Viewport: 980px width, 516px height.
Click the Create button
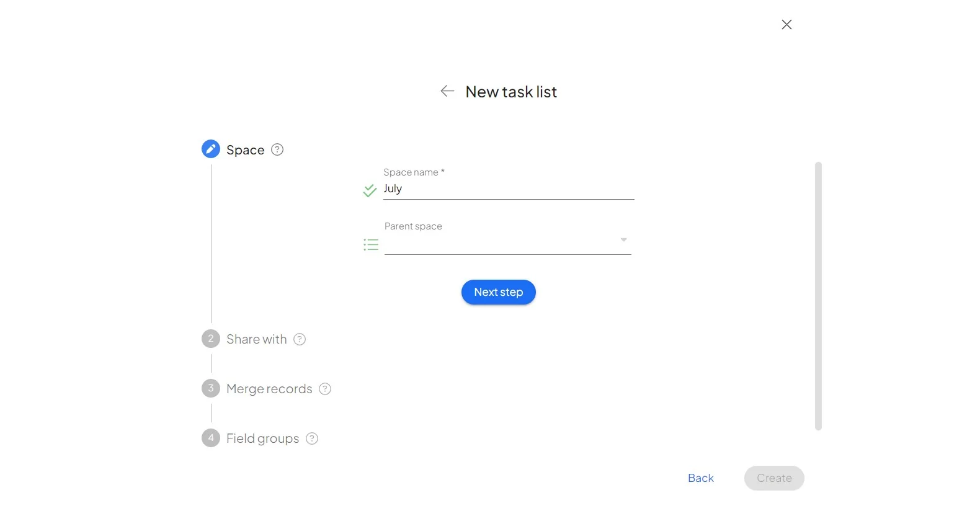click(x=774, y=478)
